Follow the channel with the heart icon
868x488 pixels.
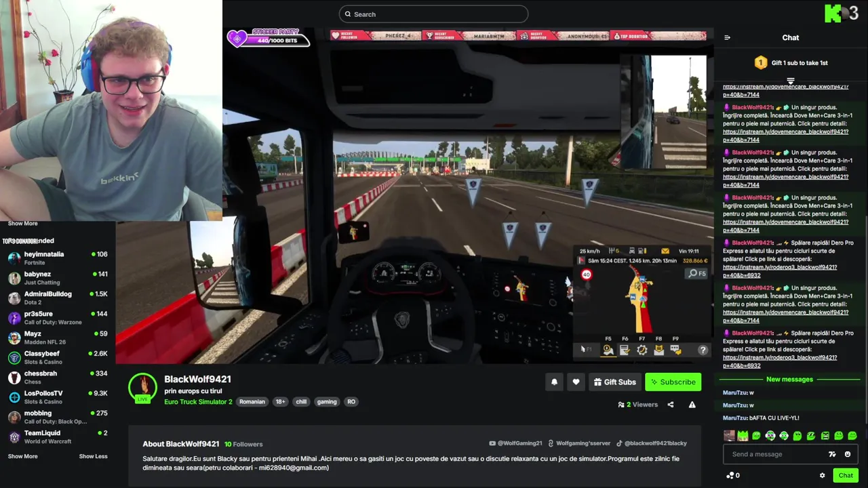click(x=576, y=382)
